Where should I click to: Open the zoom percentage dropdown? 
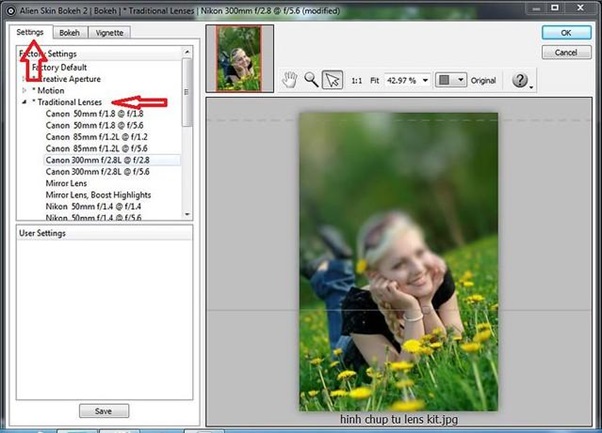coord(425,81)
